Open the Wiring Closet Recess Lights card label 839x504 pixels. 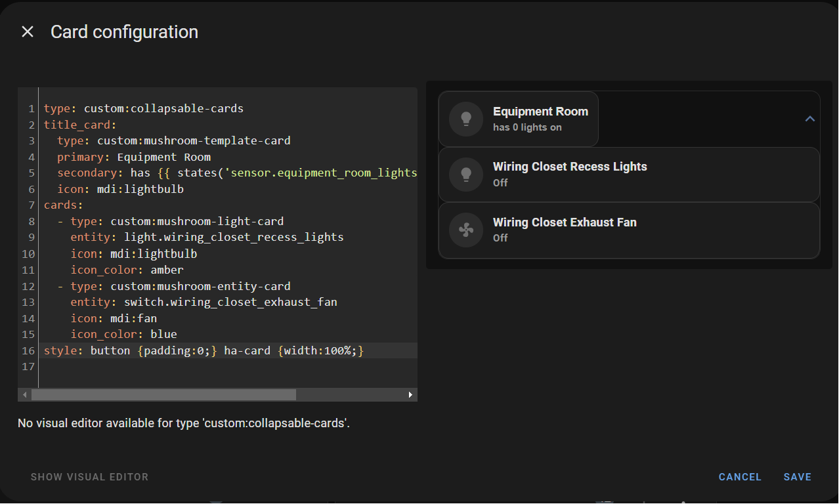pos(569,167)
